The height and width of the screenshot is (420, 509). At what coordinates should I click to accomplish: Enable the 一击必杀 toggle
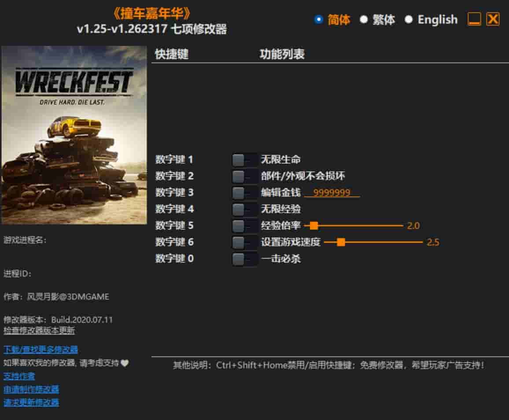click(244, 259)
